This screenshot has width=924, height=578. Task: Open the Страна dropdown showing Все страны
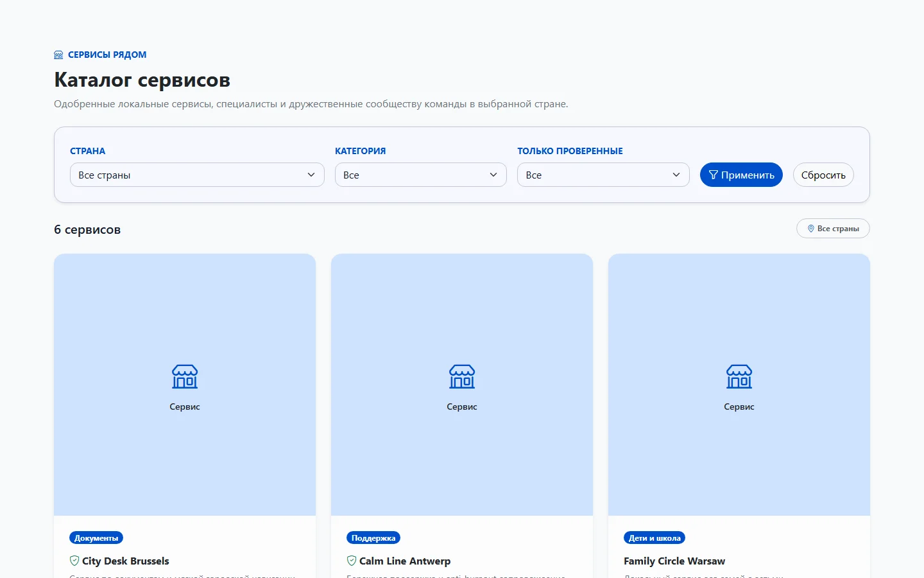coord(197,175)
